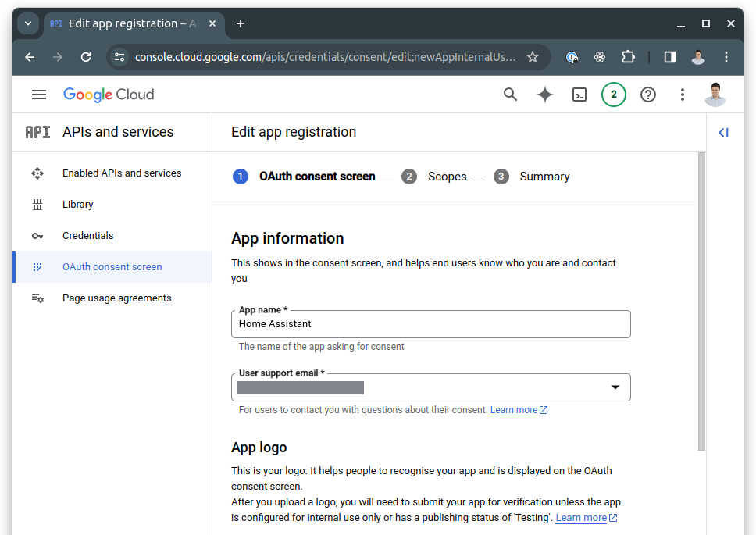The image size is (756, 535).
Task: Toggle the browser side panel
Action: [x=669, y=57]
